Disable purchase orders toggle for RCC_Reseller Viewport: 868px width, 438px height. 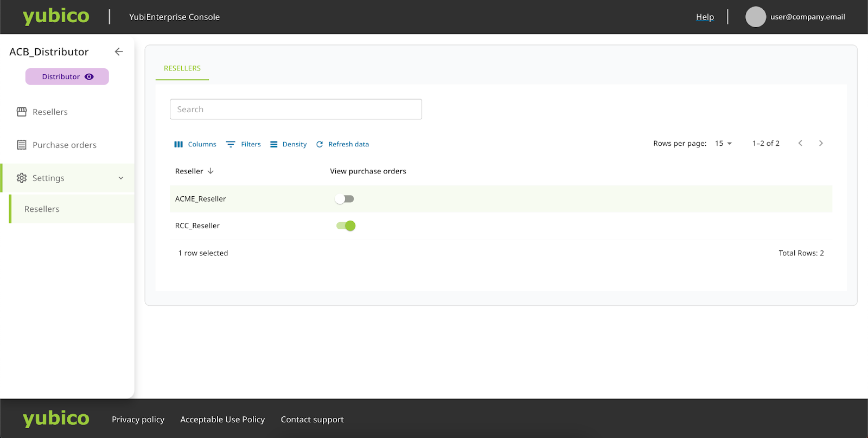click(x=346, y=226)
